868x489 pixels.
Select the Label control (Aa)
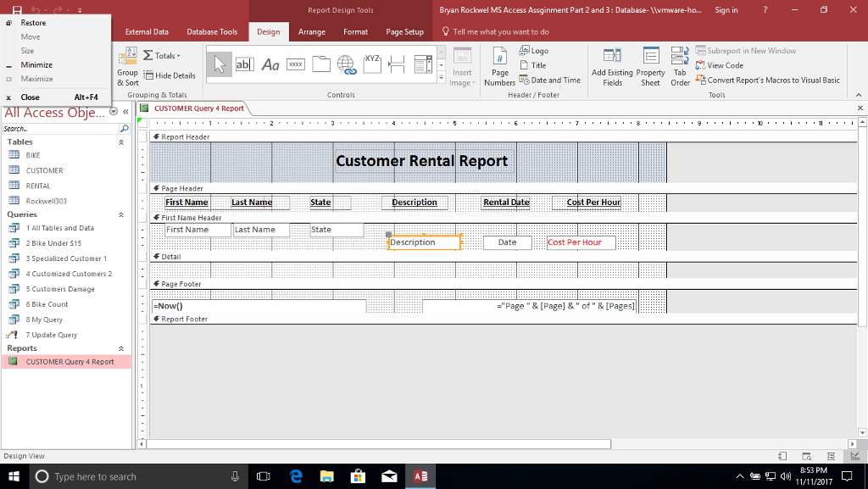pyautogui.click(x=269, y=64)
